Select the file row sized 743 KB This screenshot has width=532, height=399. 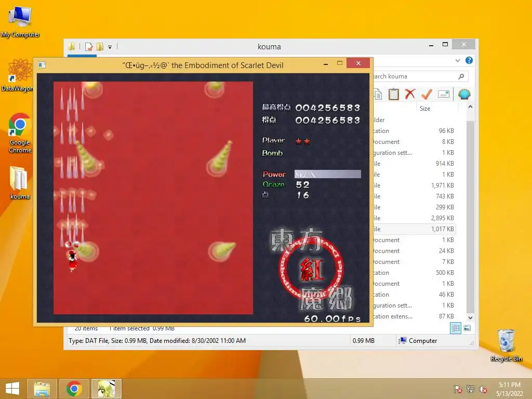414,196
